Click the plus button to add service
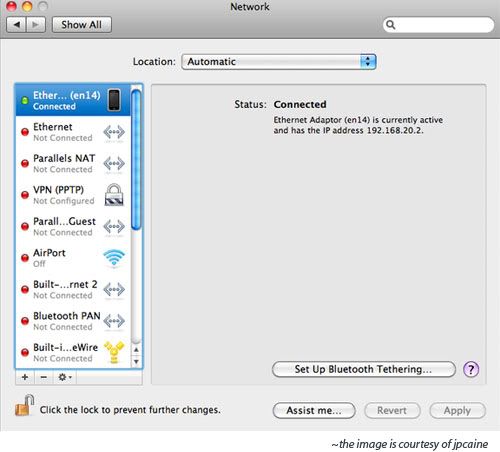 pyautogui.click(x=25, y=377)
